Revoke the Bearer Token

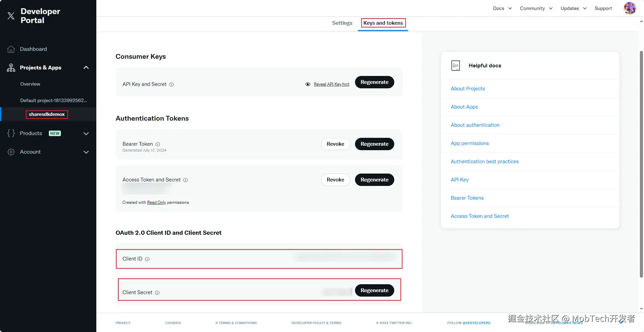(x=335, y=144)
